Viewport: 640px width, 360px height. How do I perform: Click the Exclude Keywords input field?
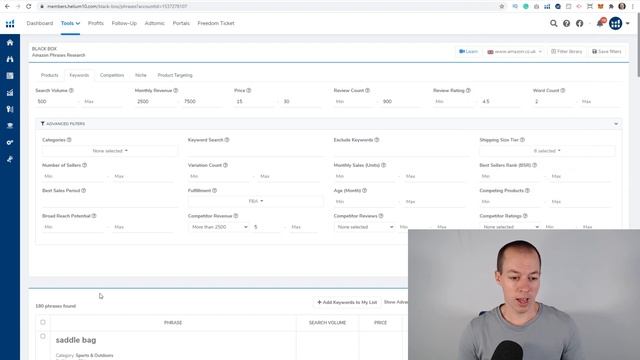tap(401, 151)
